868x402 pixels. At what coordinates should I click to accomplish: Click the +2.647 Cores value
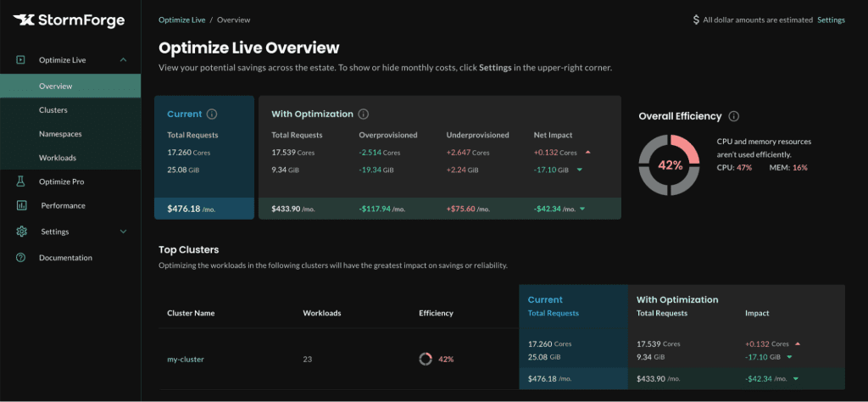point(467,153)
